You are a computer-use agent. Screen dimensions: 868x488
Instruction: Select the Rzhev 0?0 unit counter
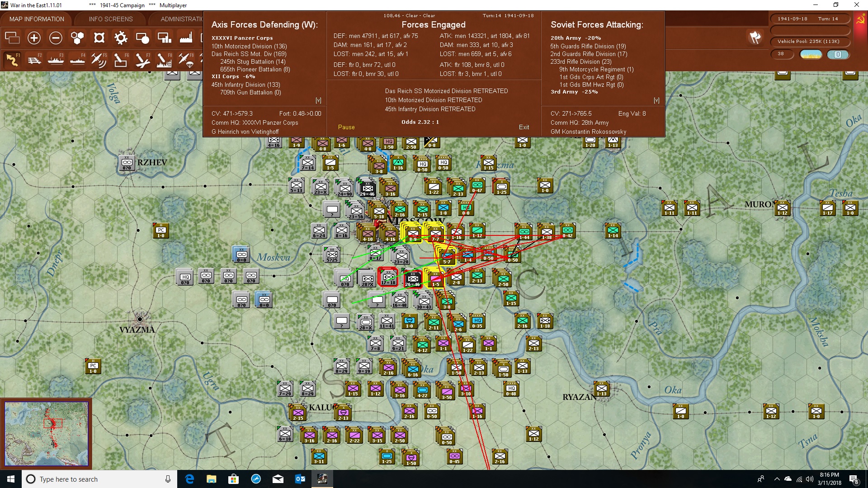127,163
